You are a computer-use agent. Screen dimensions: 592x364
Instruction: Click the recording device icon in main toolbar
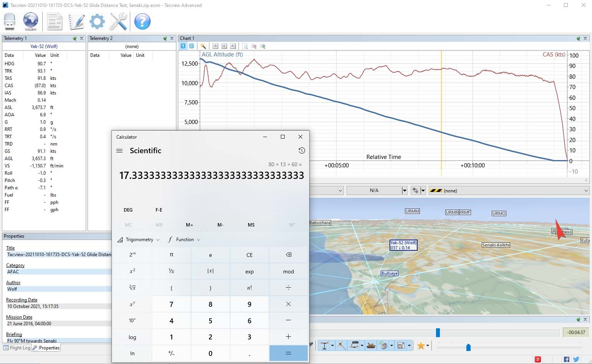[10, 22]
